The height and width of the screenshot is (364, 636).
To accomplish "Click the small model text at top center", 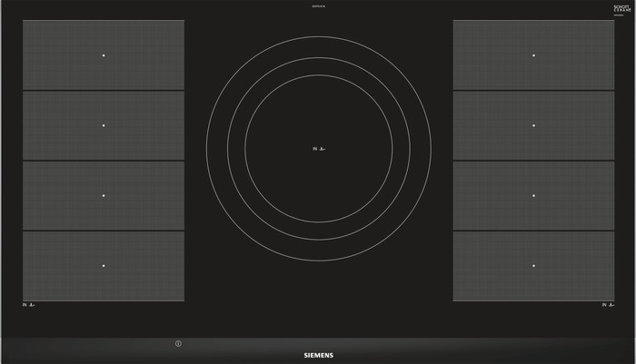I will click(318, 6).
